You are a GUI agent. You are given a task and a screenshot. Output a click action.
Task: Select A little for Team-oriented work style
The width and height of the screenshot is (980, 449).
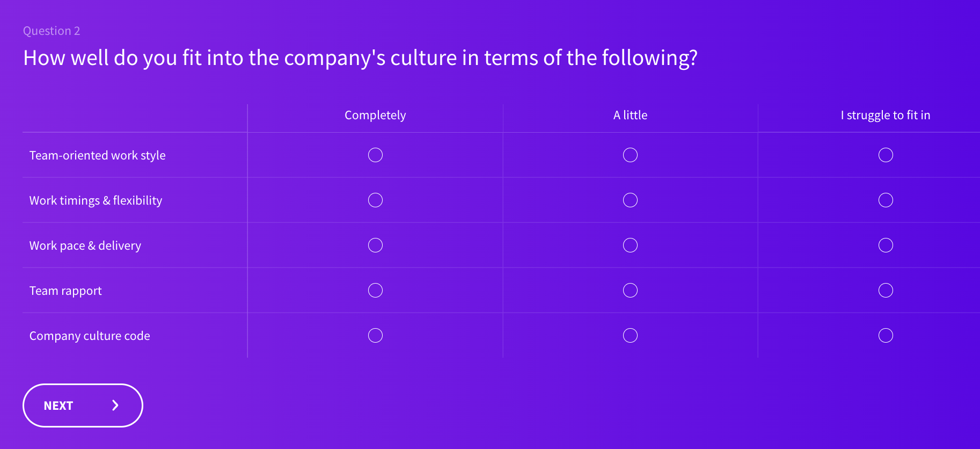(x=630, y=155)
